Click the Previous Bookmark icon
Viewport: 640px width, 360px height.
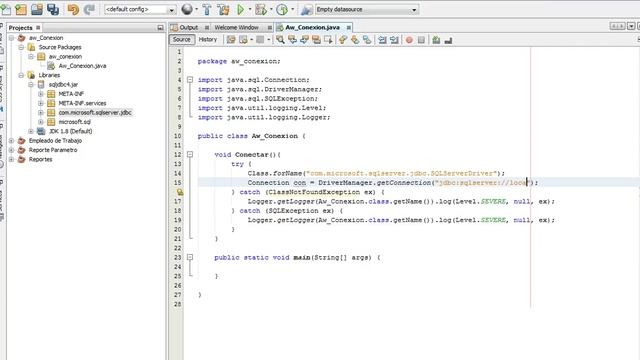[x=342, y=40]
